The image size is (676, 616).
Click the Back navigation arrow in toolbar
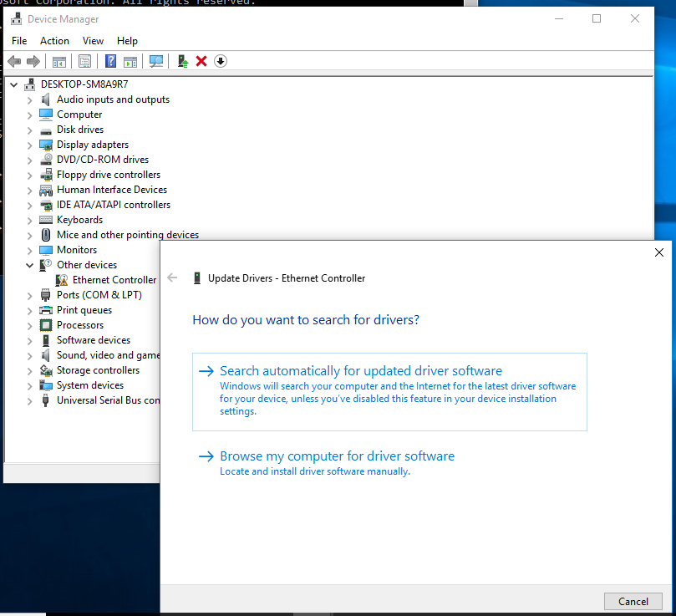(x=14, y=61)
